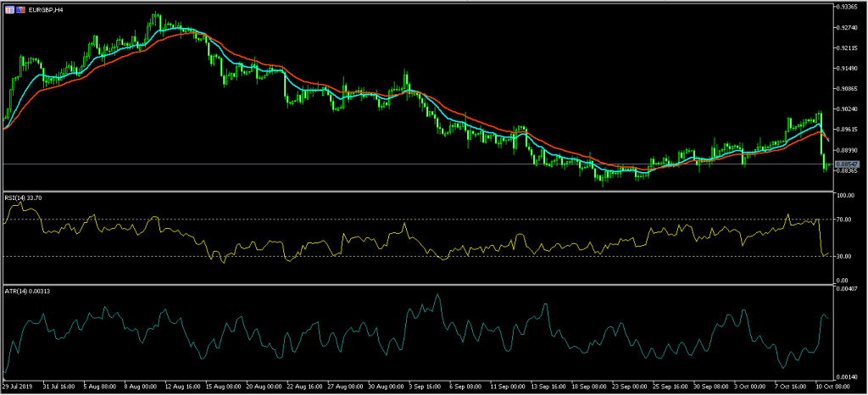Click the ATR scale value 0.00407
Image resolution: width=868 pixels, height=395 pixels.
click(x=848, y=290)
